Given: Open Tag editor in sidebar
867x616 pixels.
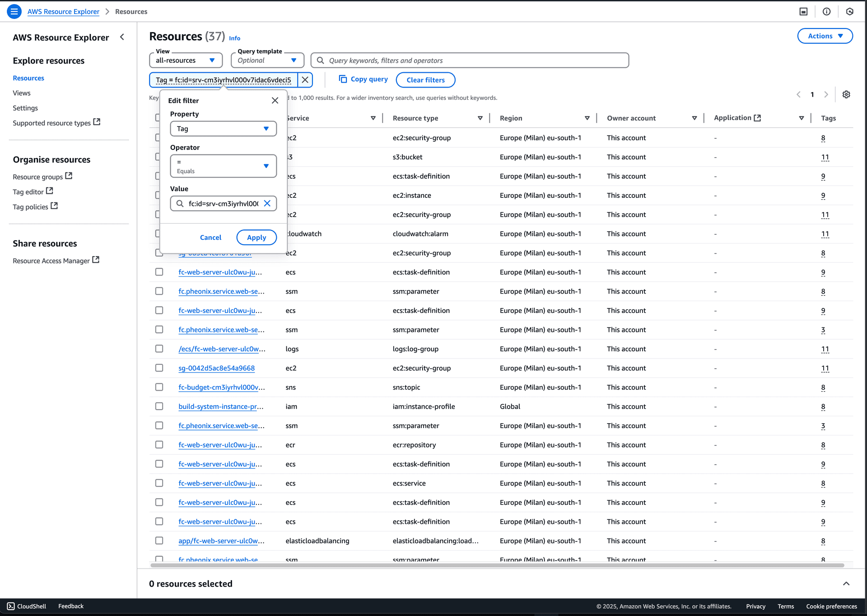Looking at the screenshot, I should (x=28, y=192).
